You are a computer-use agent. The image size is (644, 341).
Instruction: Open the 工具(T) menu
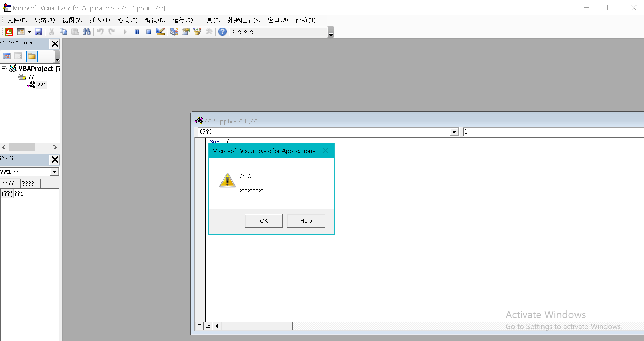[x=210, y=20]
